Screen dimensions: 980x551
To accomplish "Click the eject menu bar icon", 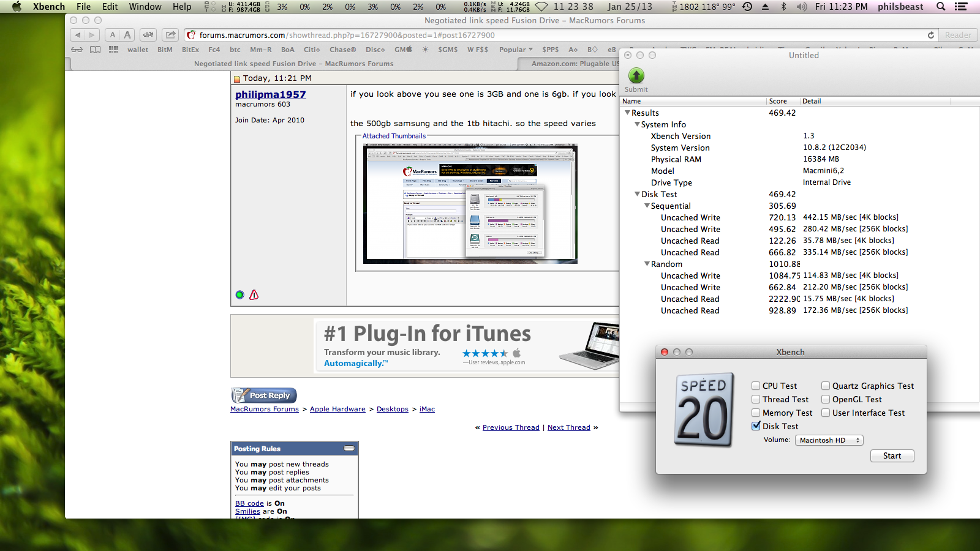I will point(765,7).
